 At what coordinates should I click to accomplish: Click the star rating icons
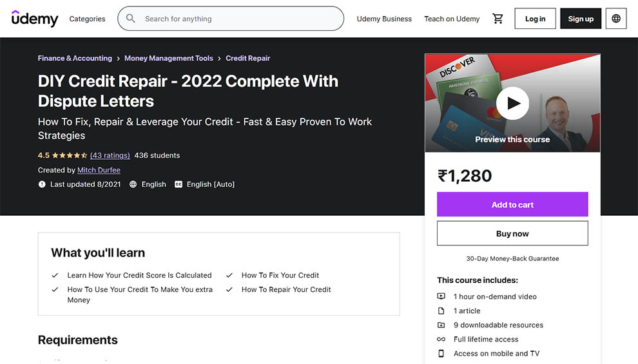click(x=70, y=155)
